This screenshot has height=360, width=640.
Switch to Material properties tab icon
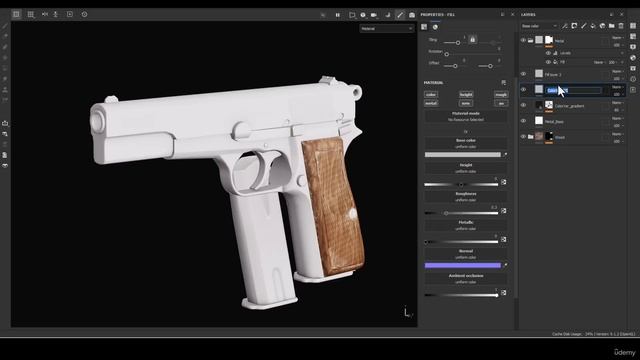435,27
